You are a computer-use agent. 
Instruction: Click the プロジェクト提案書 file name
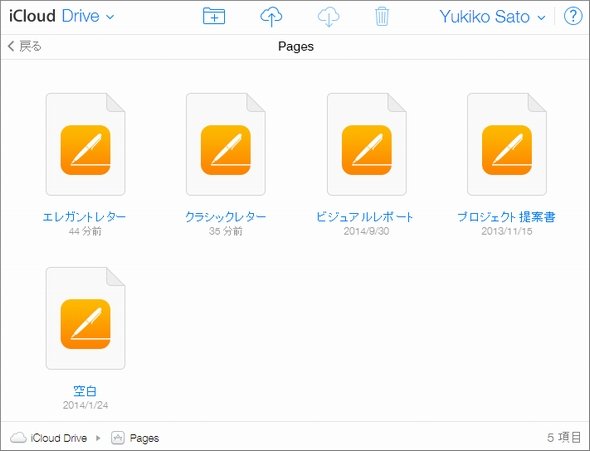[x=506, y=217]
